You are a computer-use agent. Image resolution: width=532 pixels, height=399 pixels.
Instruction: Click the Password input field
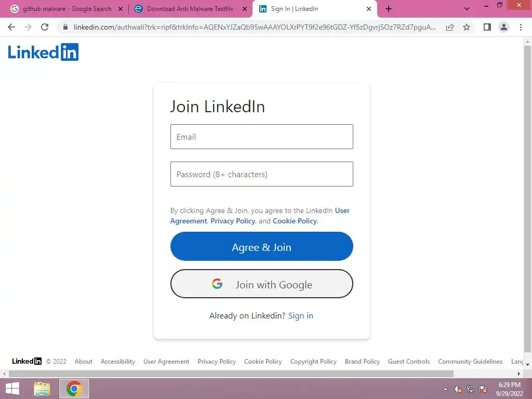(262, 174)
